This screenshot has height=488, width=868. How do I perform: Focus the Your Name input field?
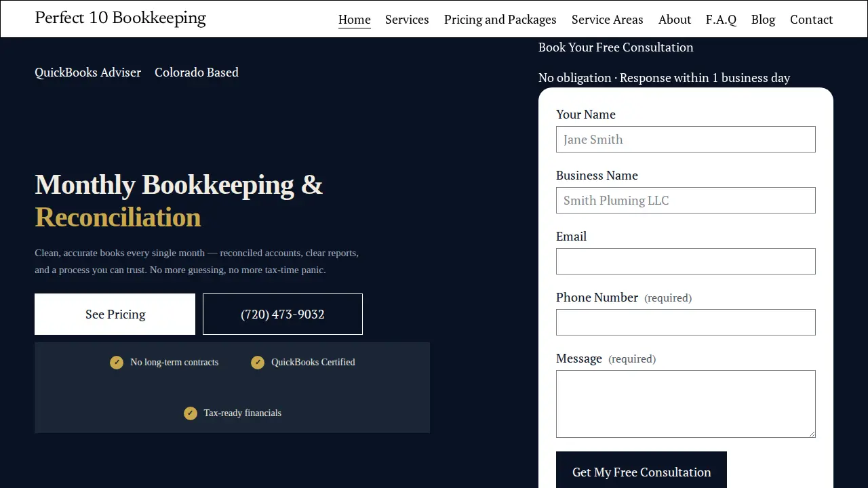[686, 139]
